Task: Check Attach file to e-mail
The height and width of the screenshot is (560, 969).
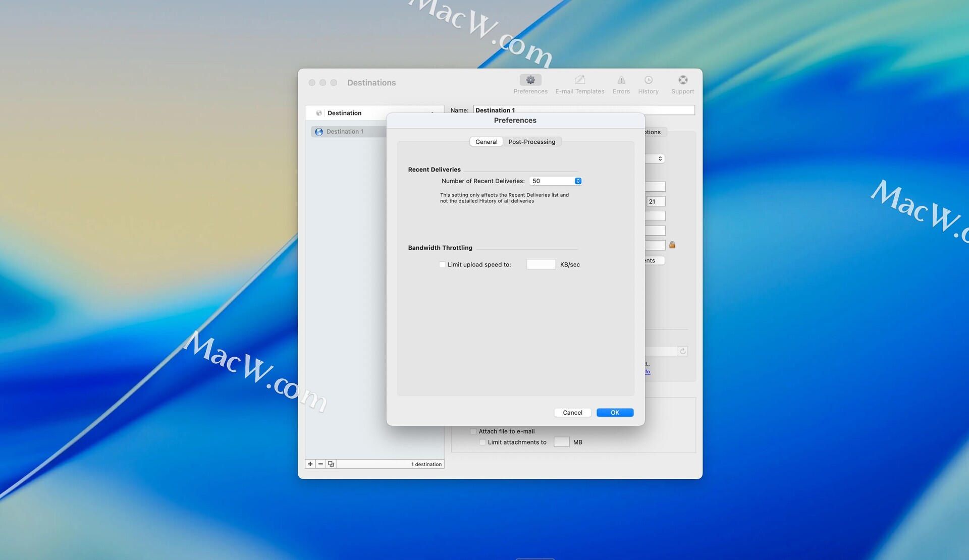Action: tap(473, 431)
